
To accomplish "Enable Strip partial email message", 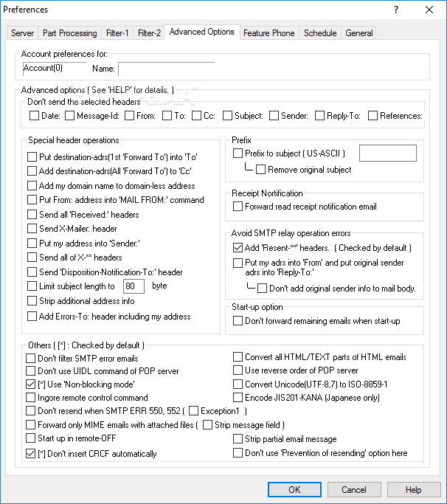I will coord(238,439).
